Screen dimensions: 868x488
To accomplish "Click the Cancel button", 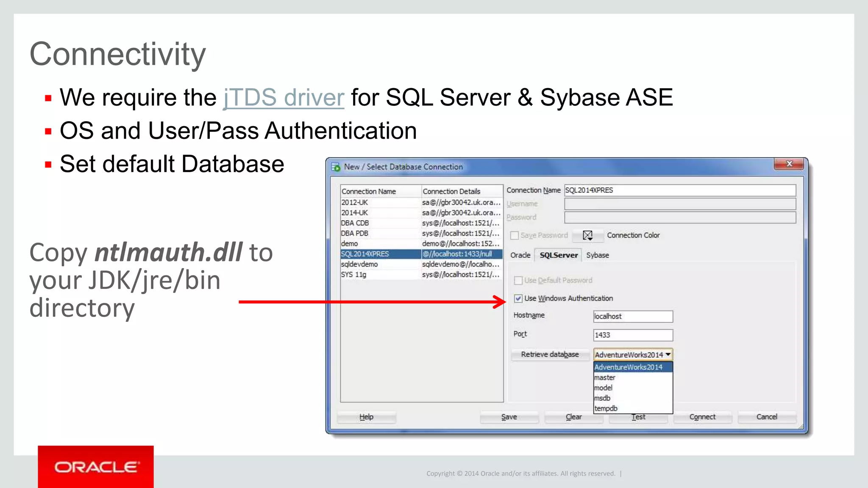I will (x=767, y=417).
